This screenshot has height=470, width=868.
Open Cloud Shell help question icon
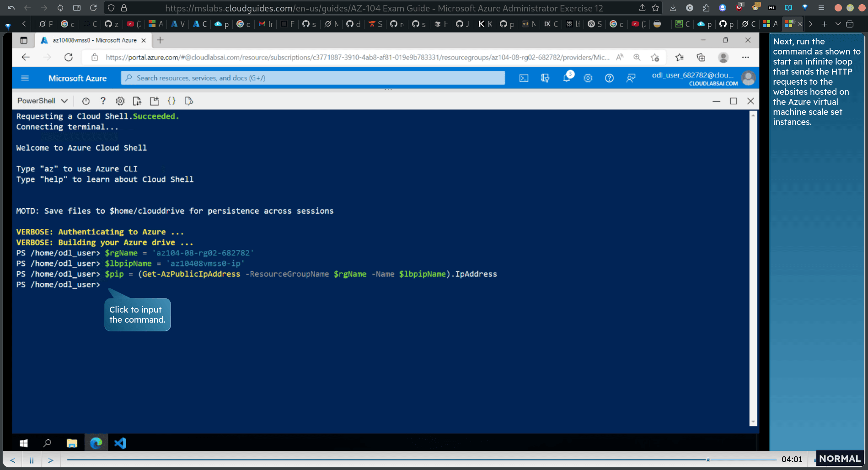103,101
